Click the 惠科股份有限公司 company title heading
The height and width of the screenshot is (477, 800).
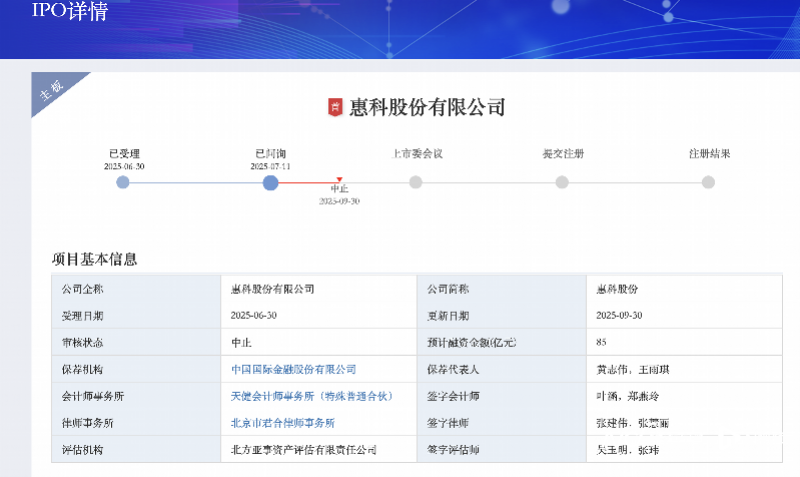tap(427, 108)
